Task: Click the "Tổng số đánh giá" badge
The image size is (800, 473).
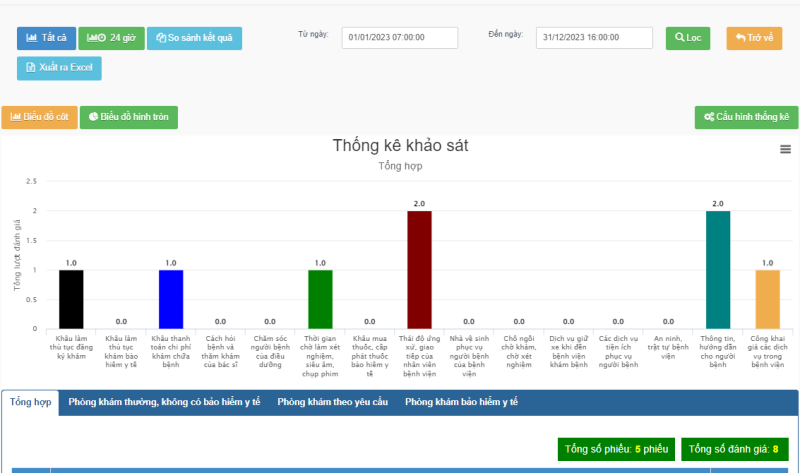Action: [734, 449]
